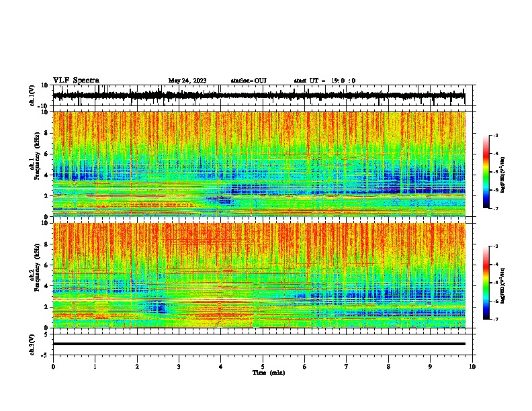532x411 pixels.
Task: Click the ch.2 spectrogram panel
Action: (259, 275)
